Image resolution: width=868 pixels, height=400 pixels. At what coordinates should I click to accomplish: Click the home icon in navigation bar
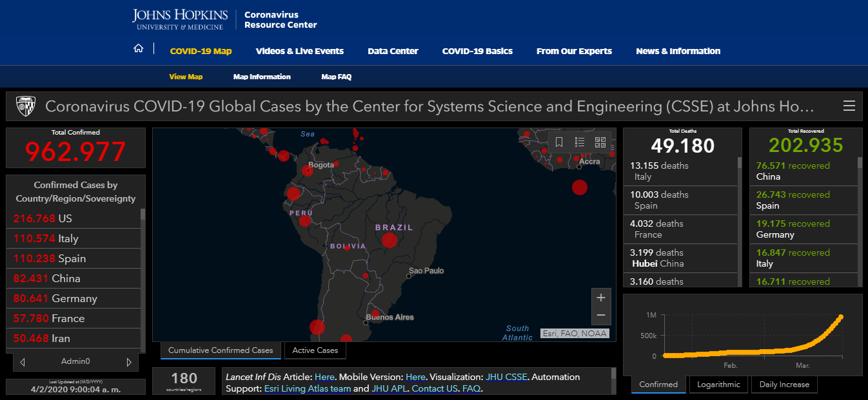[x=138, y=49]
